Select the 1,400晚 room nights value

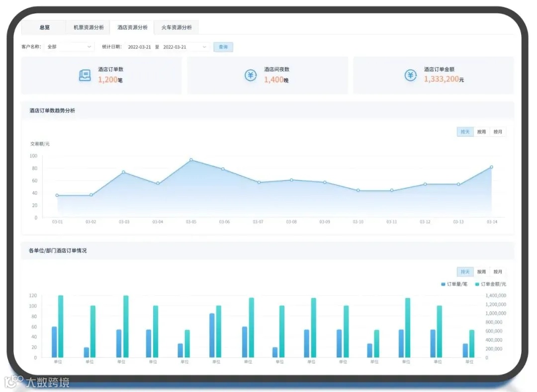(276, 80)
